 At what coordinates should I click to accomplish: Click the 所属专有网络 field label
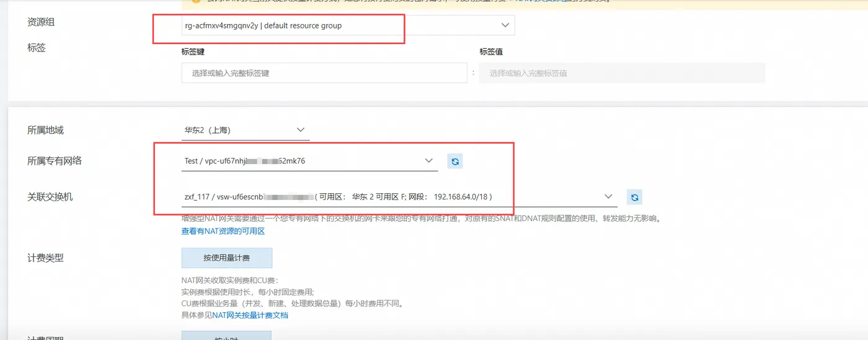point(55,161)
